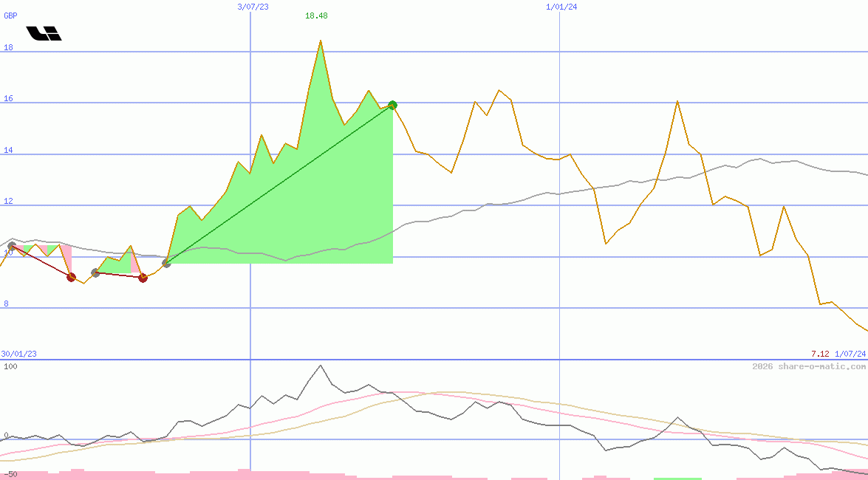Viewport: 868px width, 480px height.
Task: Select the first red loss marker
Action: pos(71,277)
